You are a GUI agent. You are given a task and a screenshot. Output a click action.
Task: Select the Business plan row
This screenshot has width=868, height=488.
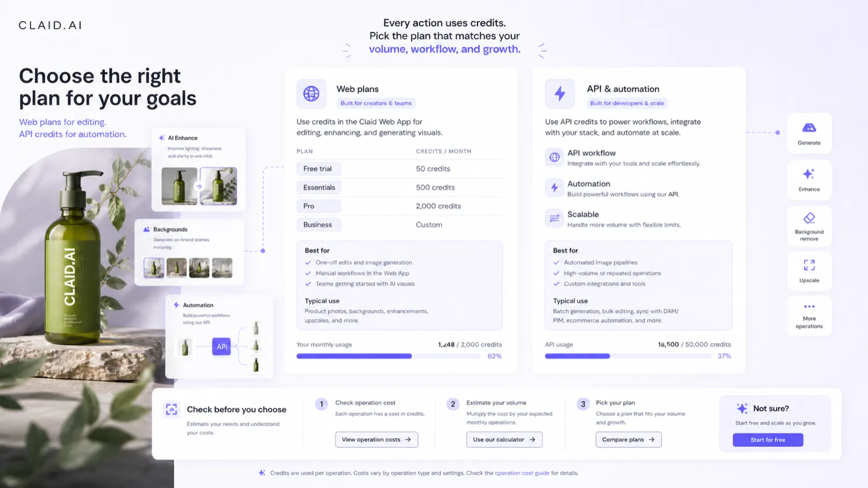pos(399,224)
